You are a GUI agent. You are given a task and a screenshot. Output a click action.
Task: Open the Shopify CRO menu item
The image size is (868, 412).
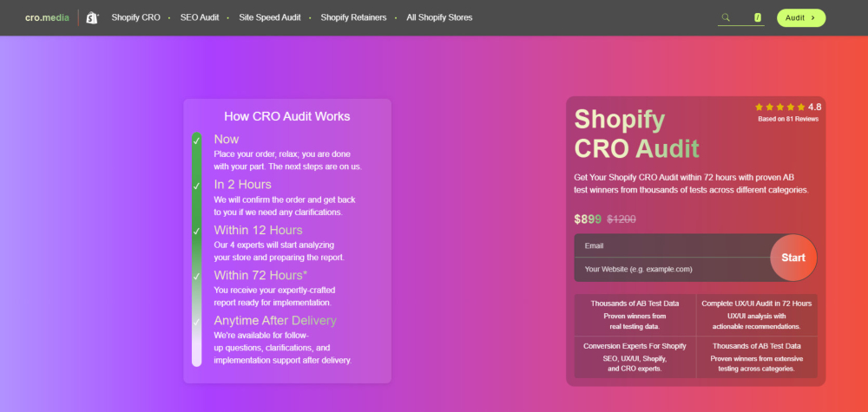(135, 17)
